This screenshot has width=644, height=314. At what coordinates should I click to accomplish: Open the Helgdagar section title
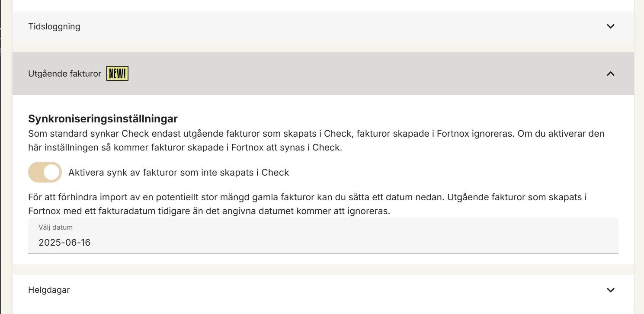[49, 290]
